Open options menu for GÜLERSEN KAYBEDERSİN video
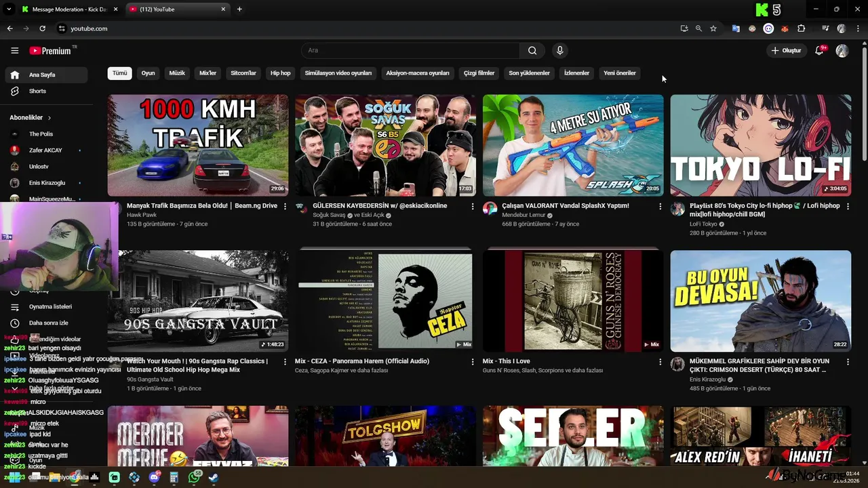 473,206
